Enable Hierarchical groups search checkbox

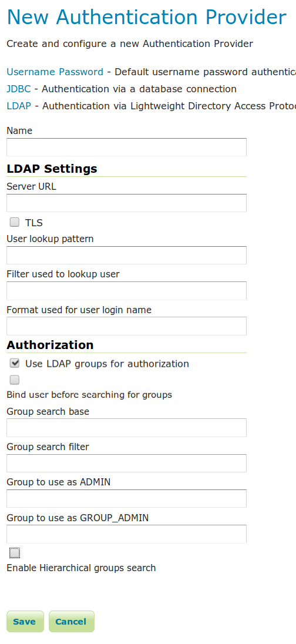(15, 554)
